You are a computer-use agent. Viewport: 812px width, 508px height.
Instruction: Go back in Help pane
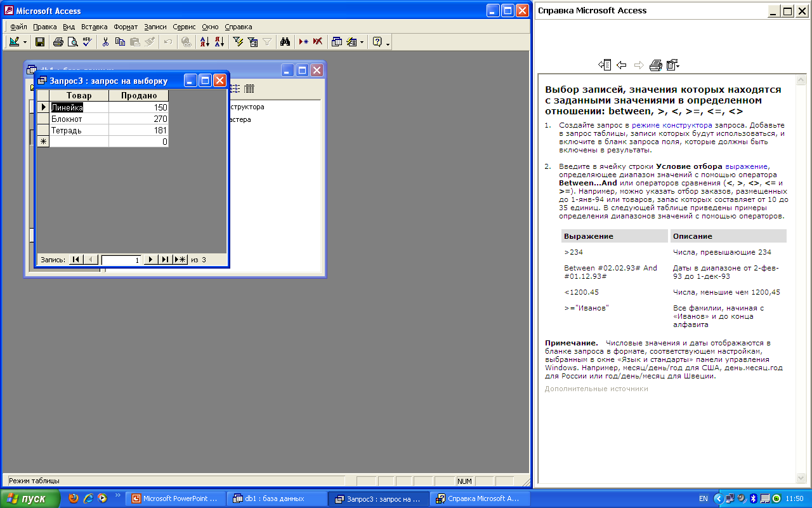(x=622, y=65)
